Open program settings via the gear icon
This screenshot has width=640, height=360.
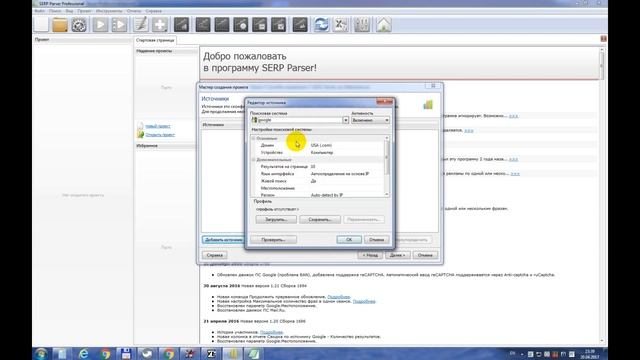(79, 25)
